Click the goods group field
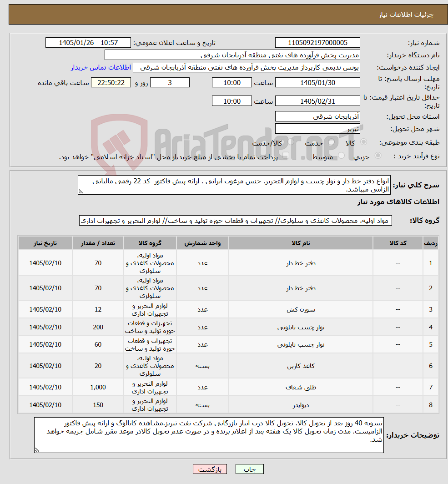The image size is (448, 484). 236,220
